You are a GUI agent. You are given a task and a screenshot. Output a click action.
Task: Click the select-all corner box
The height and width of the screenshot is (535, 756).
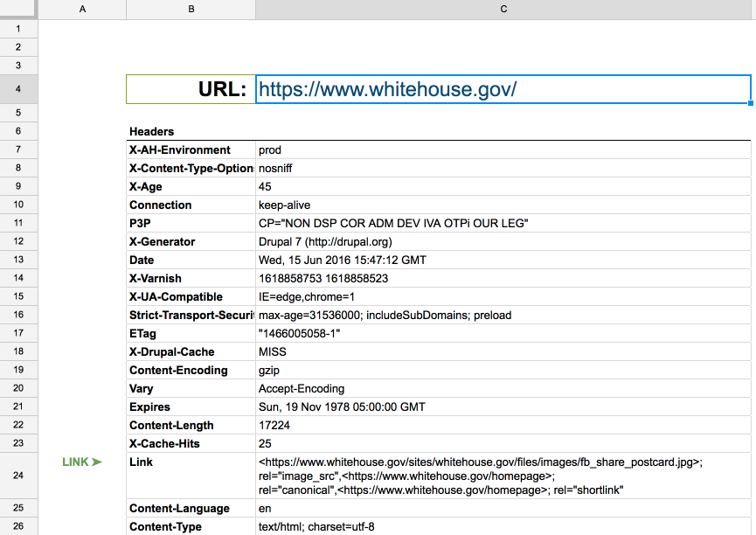coord(18,9)
